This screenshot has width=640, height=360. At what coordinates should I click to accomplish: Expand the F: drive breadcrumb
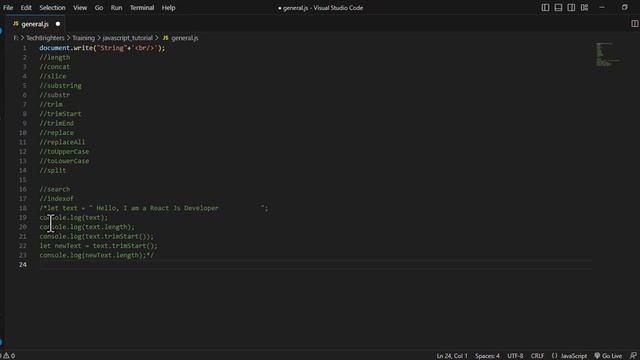pos(16,38)
